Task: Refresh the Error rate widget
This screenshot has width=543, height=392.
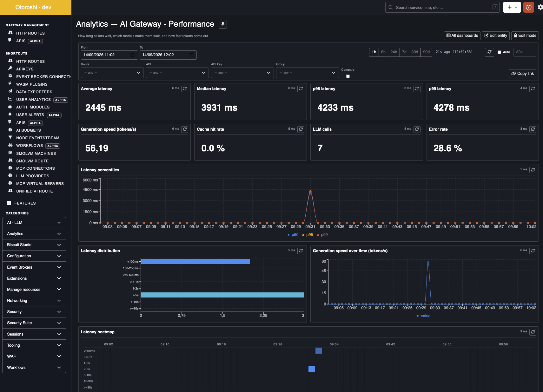Action: 533,129
